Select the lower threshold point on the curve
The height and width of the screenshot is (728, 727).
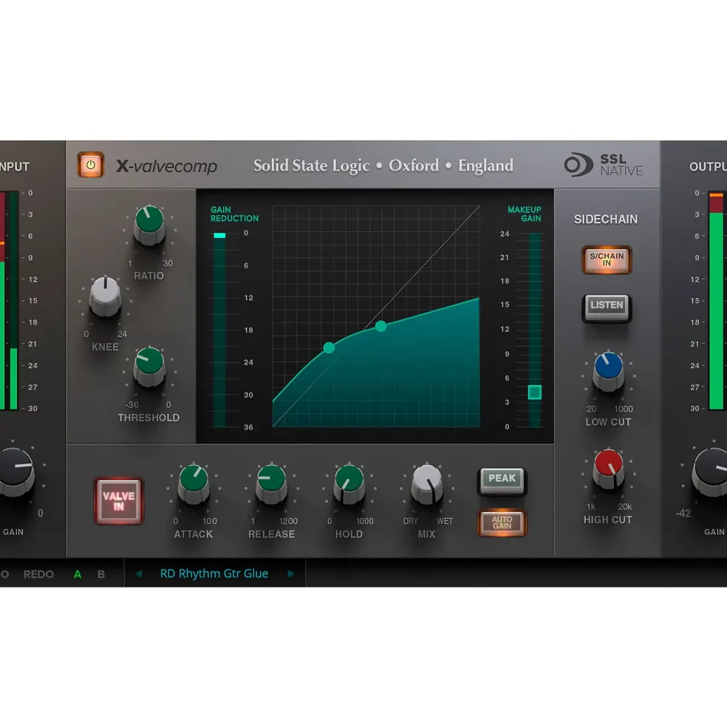tap(329, 347)
